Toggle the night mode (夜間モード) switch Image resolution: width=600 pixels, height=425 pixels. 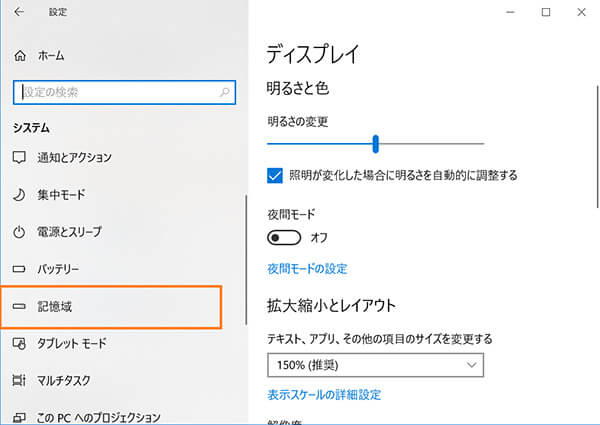(x=284, y=238)
